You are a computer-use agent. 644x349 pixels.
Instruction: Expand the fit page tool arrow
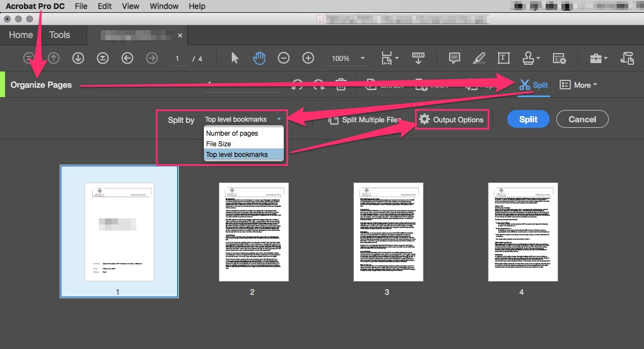coord(397,58)
